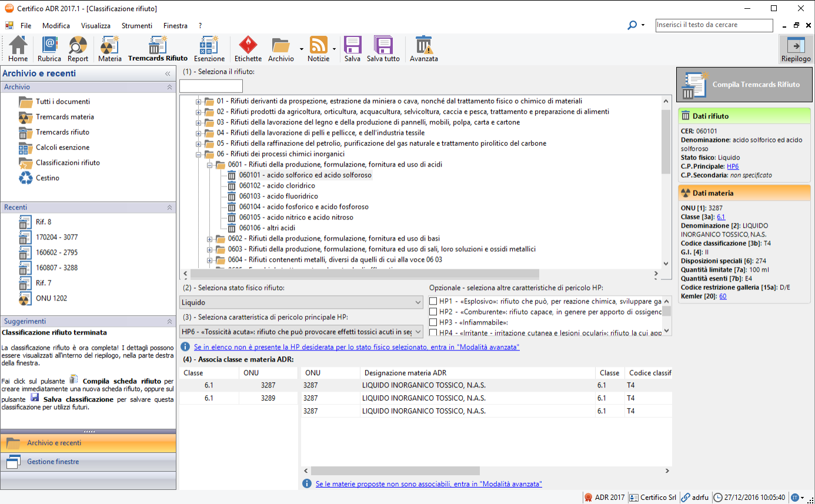The height and width of the screenshot is (504, 815).
Task: Open the Riepilogo summary panel
Action: 796,49
